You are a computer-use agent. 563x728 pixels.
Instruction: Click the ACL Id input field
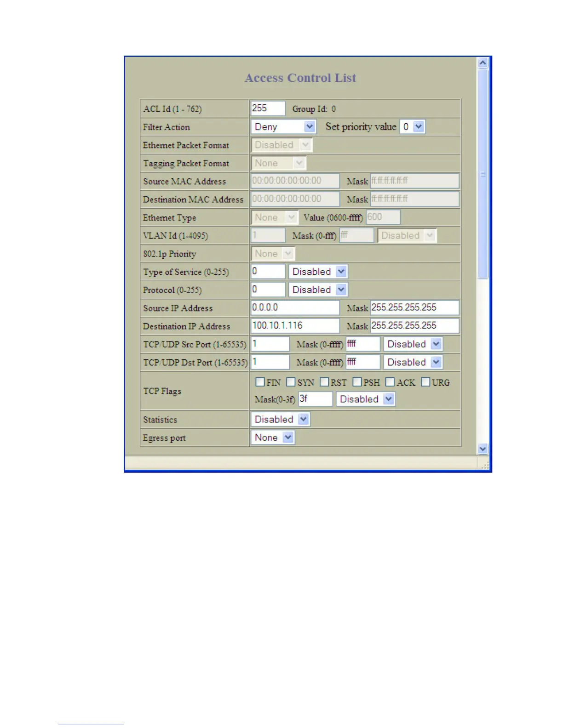pos(268,108)
